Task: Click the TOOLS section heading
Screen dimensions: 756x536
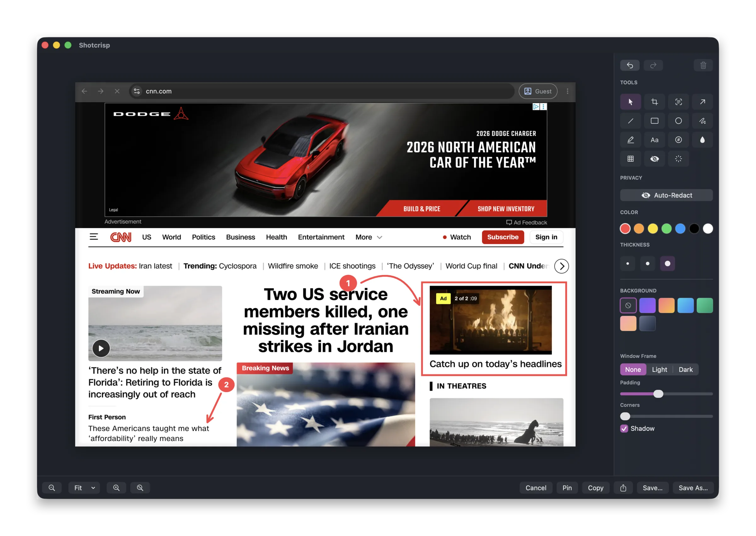Action: point(628,83)
